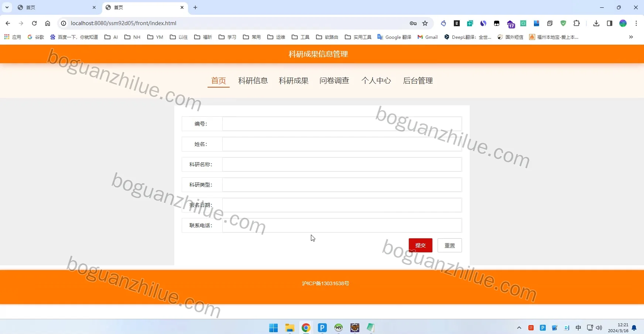Open the Extensions puzzle icon
The height and width of the screenshot is (334, 644).
[x=576, y=23]
